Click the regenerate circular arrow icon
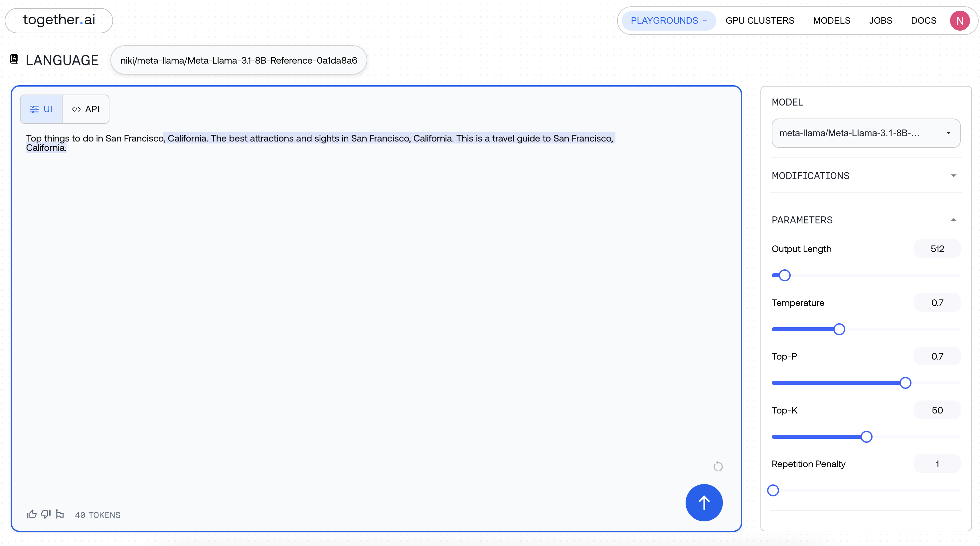The height and width of the screenshot is (546, 980). pyautogui.click(x=718, y=466)
